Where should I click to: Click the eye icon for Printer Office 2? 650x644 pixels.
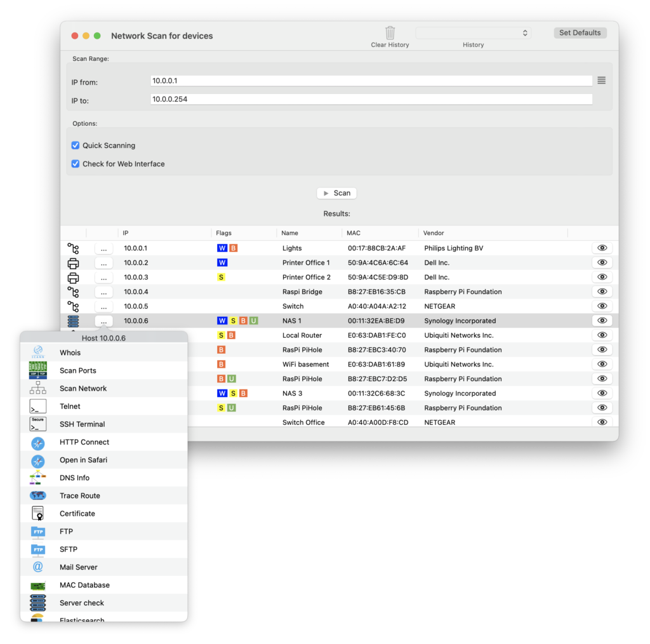pos(602,277)
